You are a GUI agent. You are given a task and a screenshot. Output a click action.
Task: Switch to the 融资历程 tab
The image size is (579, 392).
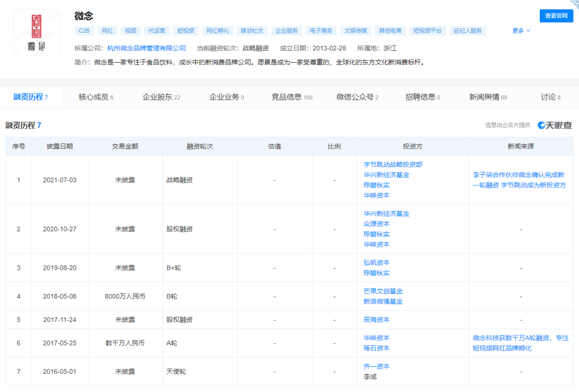(31, 97)
